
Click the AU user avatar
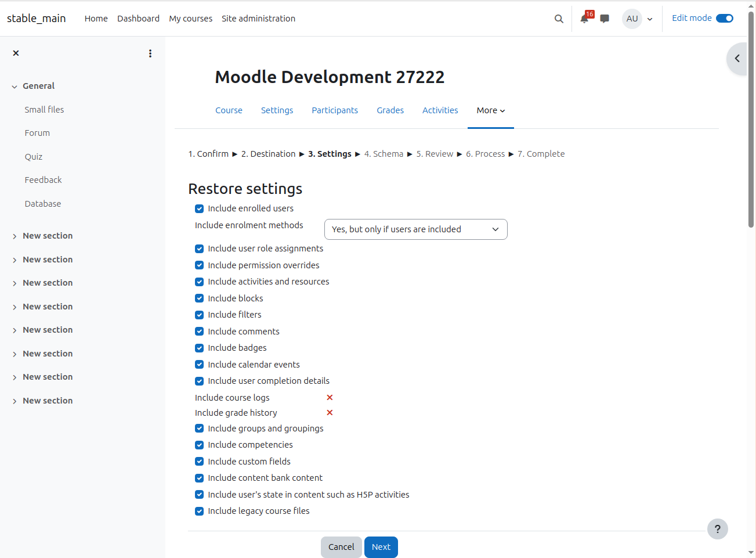632,19
